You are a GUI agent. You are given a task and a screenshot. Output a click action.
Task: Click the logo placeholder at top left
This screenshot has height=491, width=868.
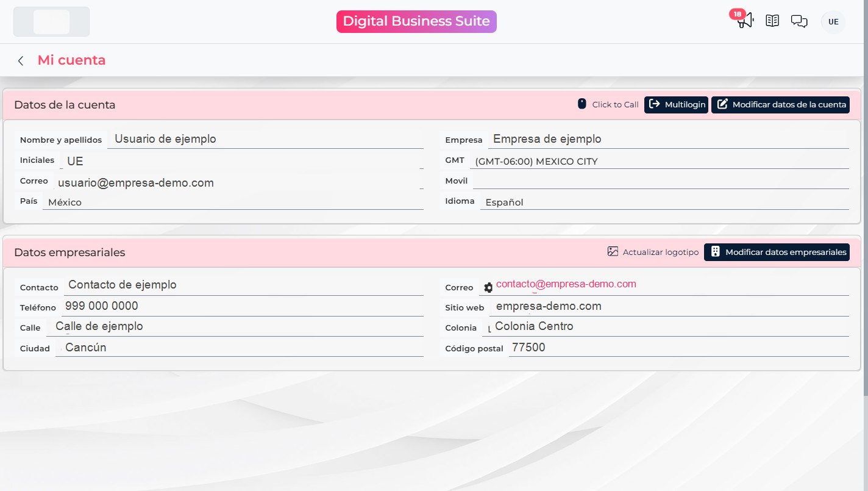pos(51,22)
